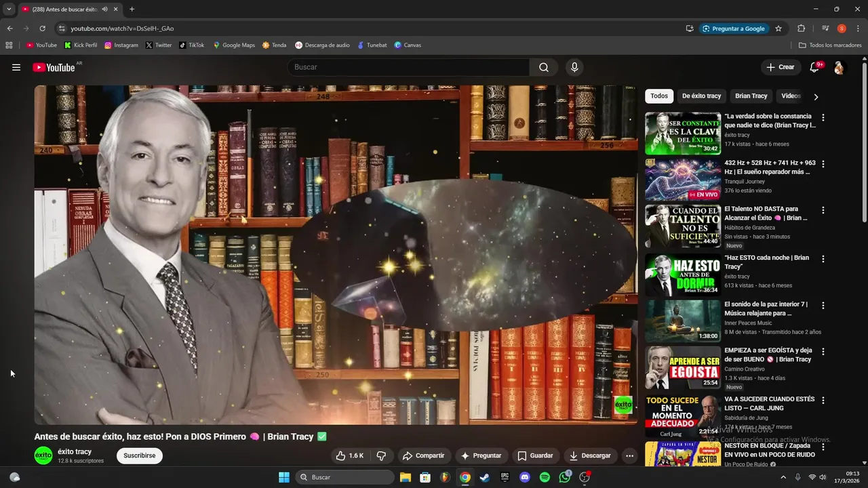Open Chrome three-dot menu
The width and height of the screenshot is (868, 488).
pyautogui.click(x=858, y=28)
